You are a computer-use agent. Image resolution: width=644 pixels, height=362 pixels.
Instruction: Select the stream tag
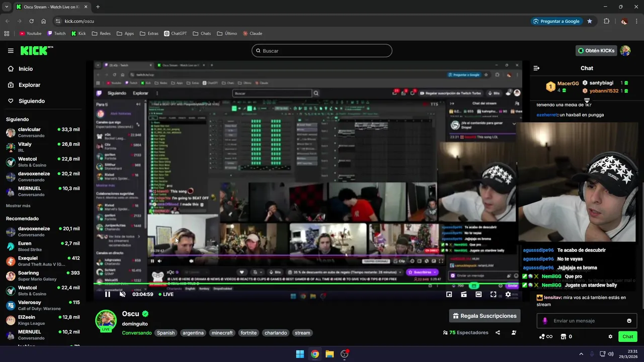click(x=302, y=333)
